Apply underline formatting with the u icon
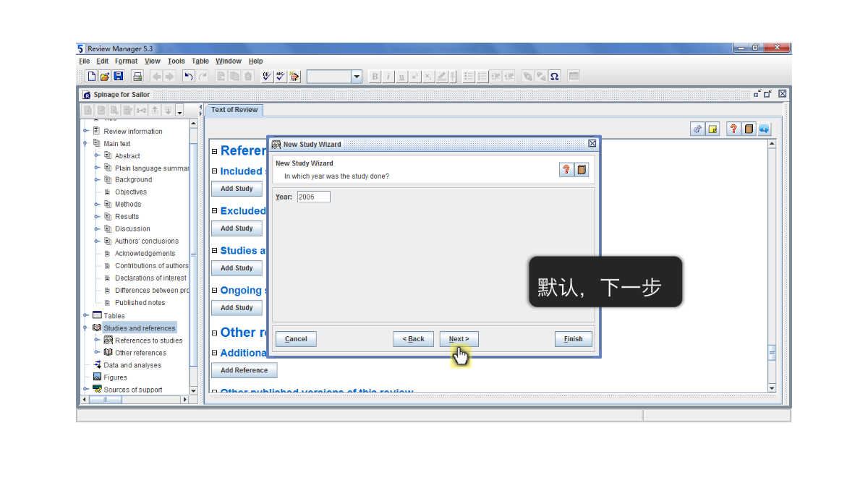Screen dimensions: 868x488 [401, 76]
